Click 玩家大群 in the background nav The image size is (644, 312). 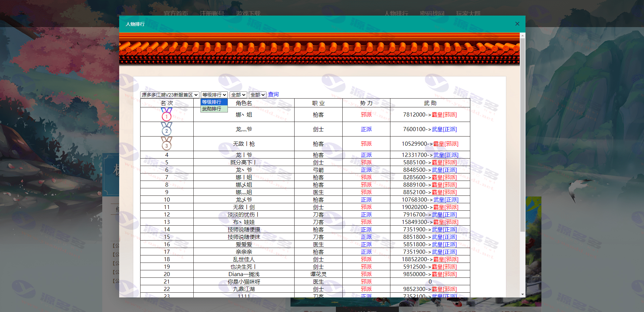[468, 14]
